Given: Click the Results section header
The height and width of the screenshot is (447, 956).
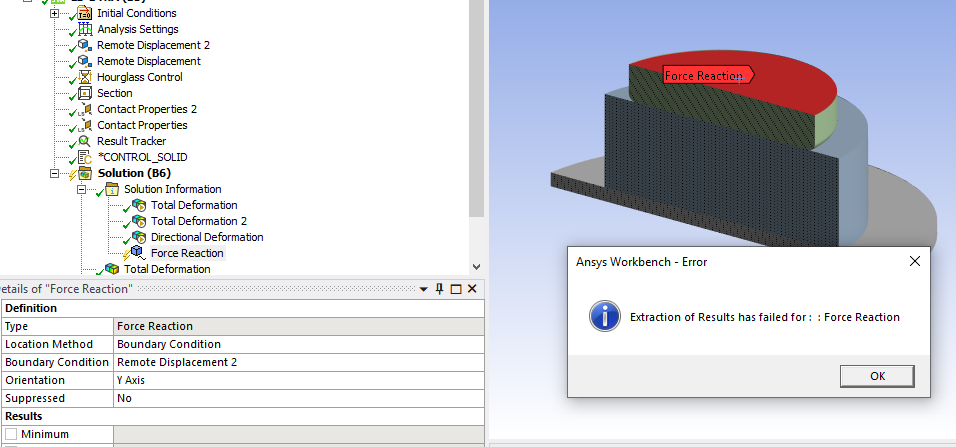Looking at the screenshot, I should coord(242,416).
